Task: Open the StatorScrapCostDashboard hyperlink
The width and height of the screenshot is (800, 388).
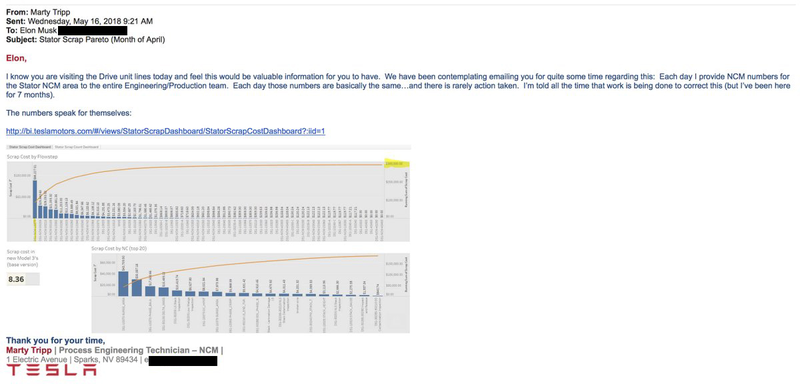Action: tap(165, 131)
